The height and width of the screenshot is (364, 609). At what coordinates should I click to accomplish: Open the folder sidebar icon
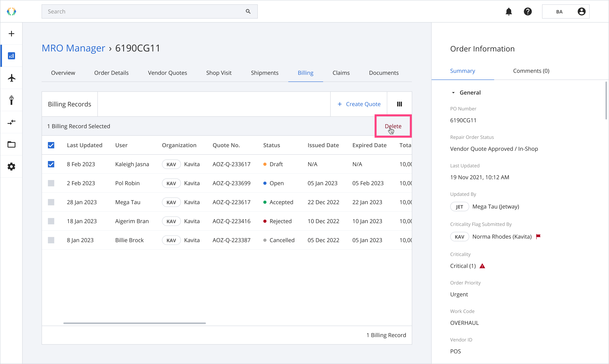tap(11, 144)
